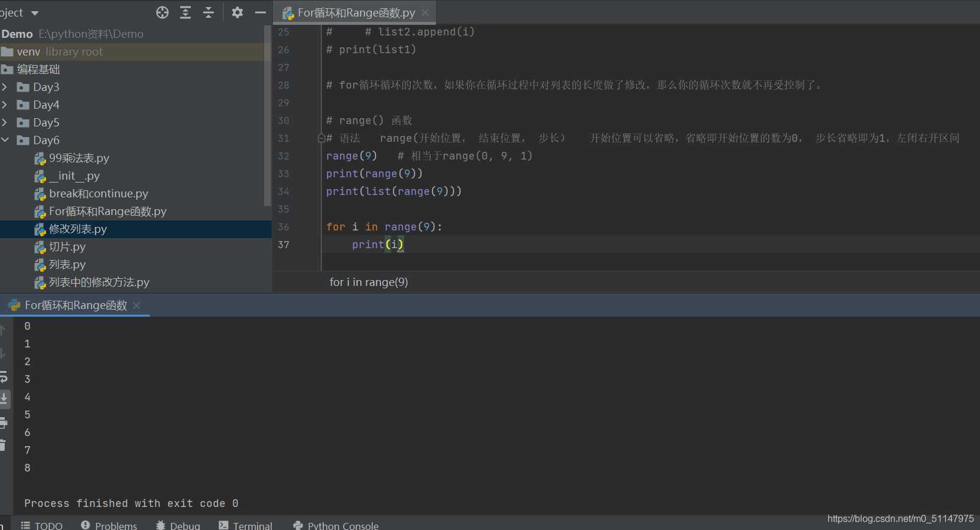Open the TODO tool window

(42, 525)
